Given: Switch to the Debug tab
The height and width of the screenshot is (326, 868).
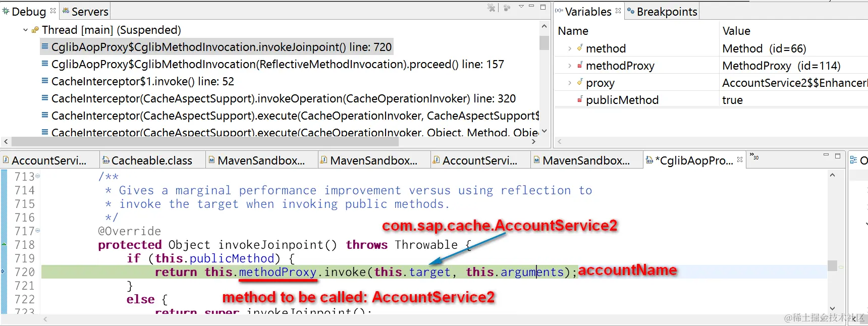Looking at the screenshot, I should pyautogui.click(x=28, y=12).
